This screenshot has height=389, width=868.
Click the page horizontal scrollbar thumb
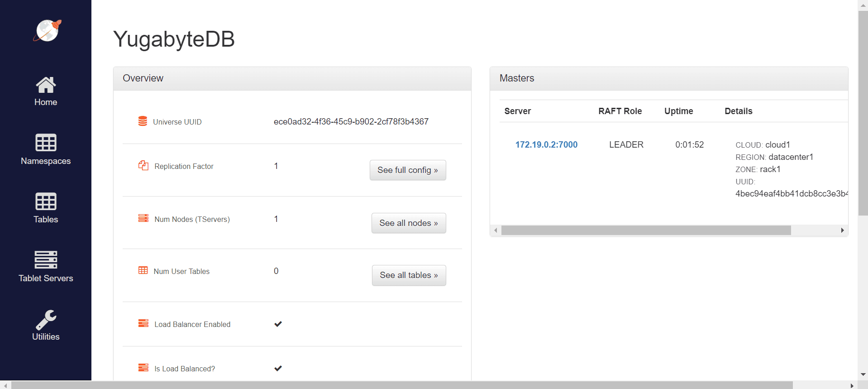click(402, 385)
